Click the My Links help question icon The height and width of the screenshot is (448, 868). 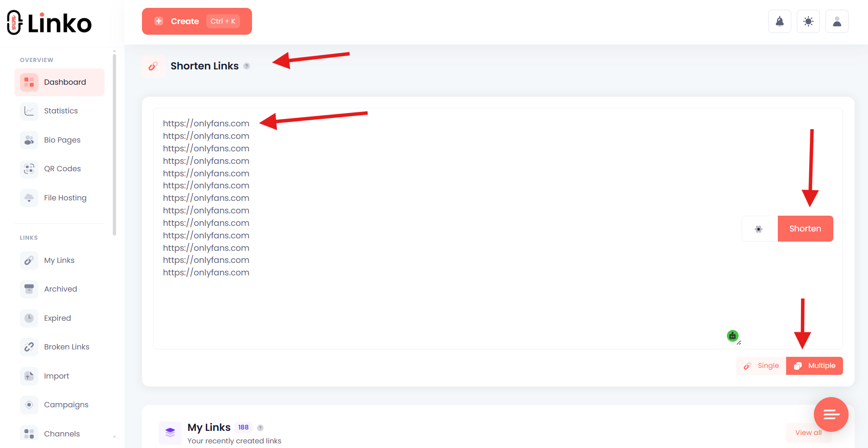[260, 428]
